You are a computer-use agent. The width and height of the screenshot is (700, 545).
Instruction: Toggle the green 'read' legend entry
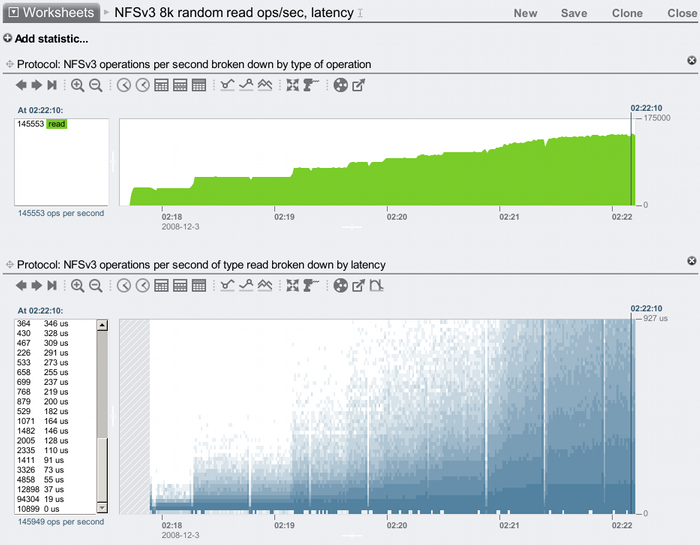point(56,124)
